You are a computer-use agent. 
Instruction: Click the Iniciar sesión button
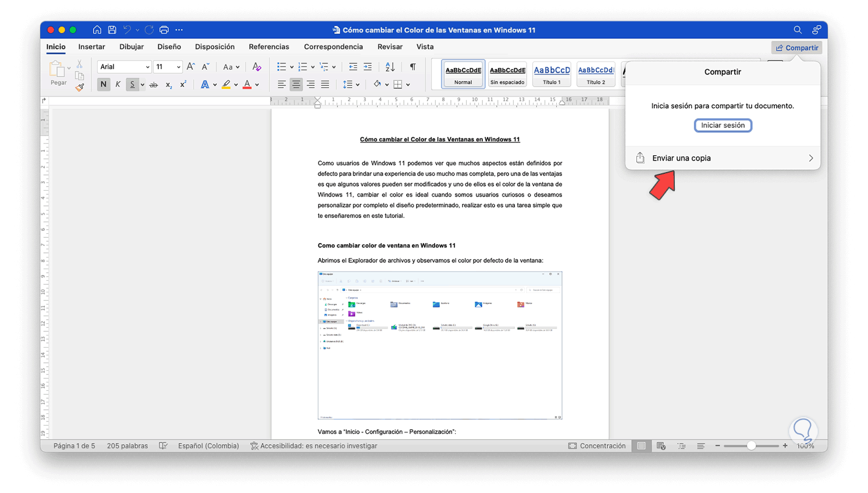(723, 126)
